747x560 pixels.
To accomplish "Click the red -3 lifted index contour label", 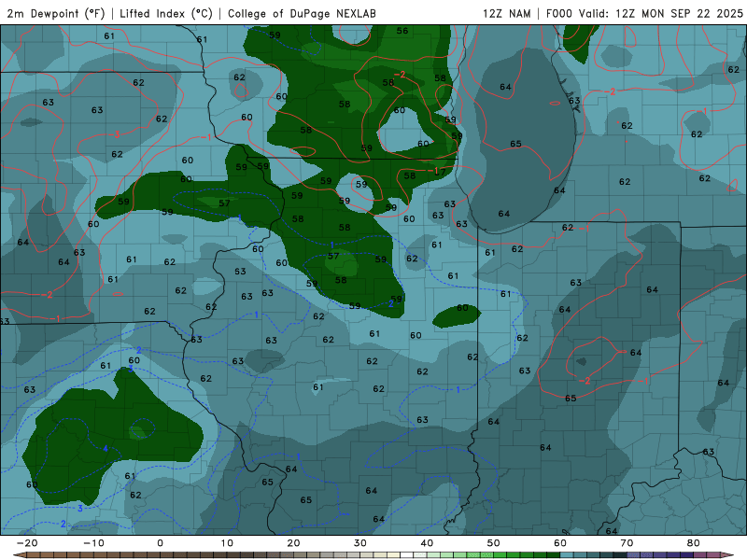I will click(116, 134).
